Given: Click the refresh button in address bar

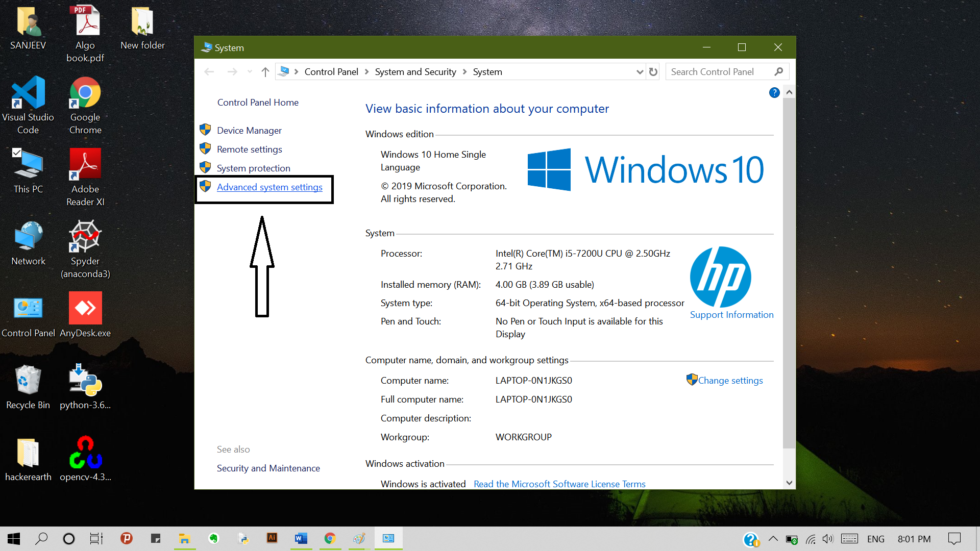Looking at the screenshot, I should tap(653, 72).
